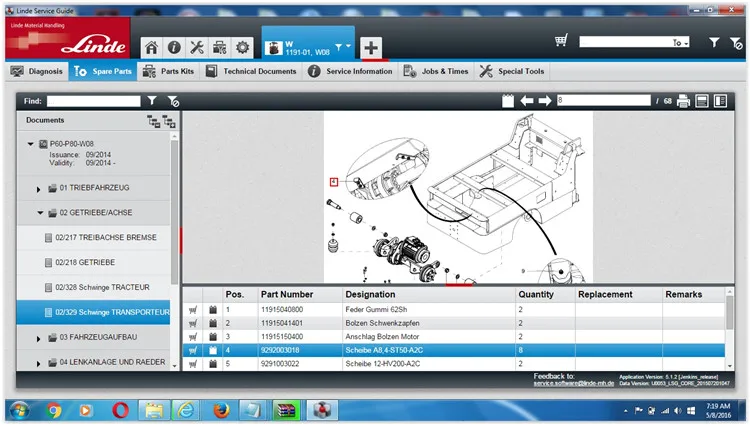The image size is (750, 425).
Task: Open the Technical Documents tab
Action: coord(252,71)
